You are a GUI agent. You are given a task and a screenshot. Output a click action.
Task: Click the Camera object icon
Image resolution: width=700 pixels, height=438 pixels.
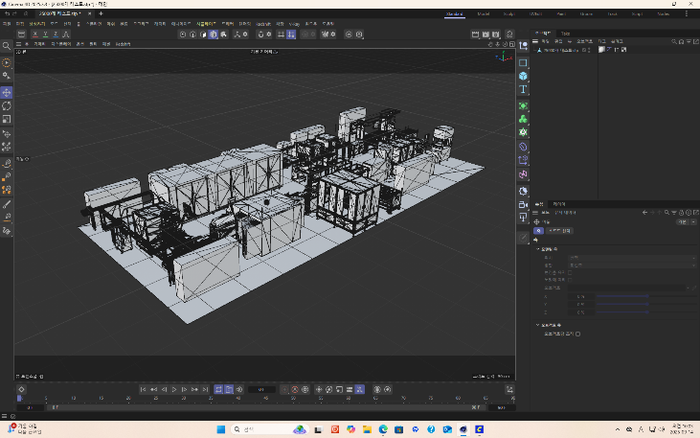(x=523, y=204)
